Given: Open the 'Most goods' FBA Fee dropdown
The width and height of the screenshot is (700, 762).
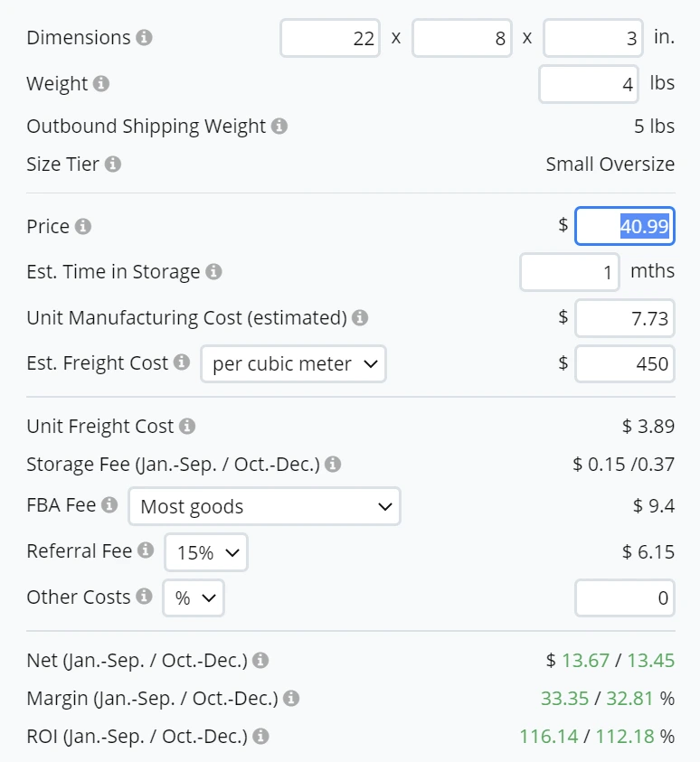Looking at the screenshot, I should pos(264,506).
